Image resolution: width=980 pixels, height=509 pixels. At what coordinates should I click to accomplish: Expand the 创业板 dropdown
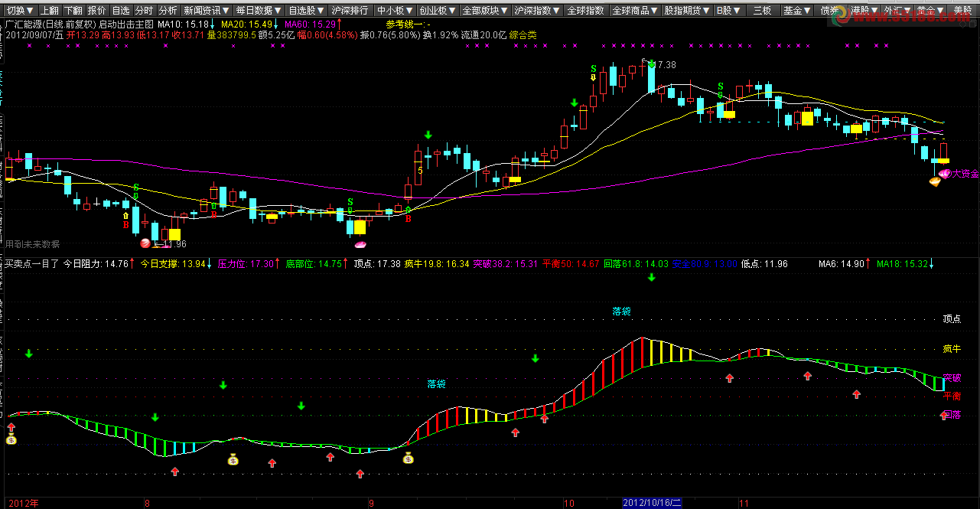pos(439,11)
